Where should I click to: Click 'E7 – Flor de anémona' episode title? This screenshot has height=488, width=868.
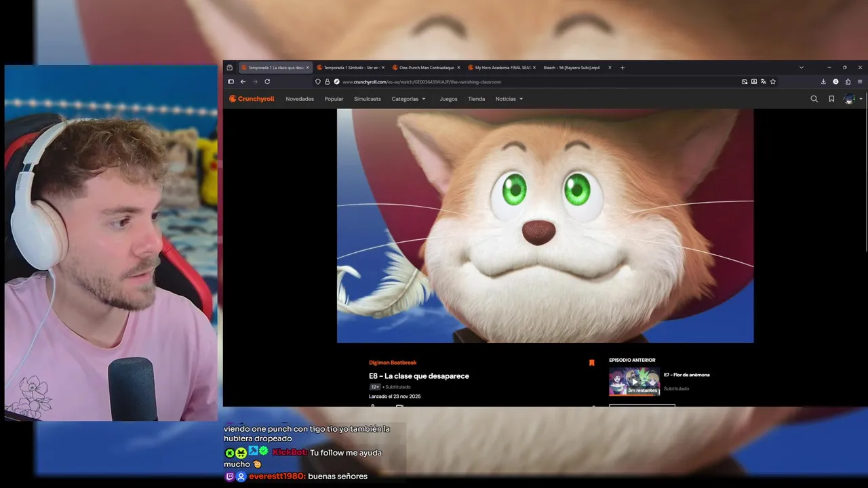click(x=687, y=375)
